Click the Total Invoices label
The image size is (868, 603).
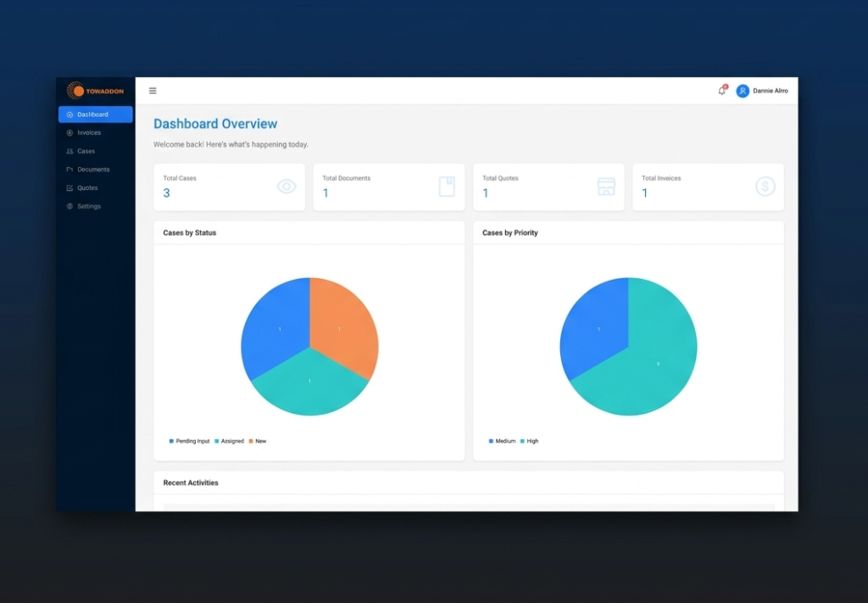[661, 178]
